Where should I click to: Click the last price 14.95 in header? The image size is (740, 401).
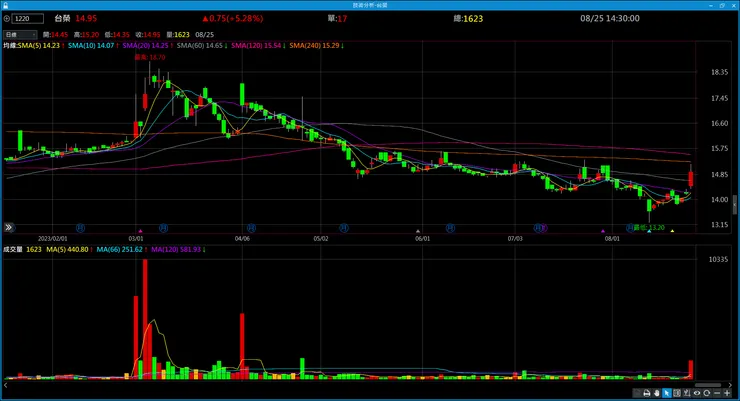(x=86, y=18)
